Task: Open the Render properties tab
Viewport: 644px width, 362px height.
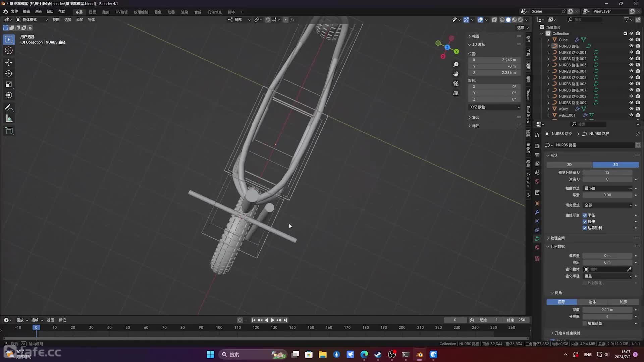Action: click(x=537, y=146)
